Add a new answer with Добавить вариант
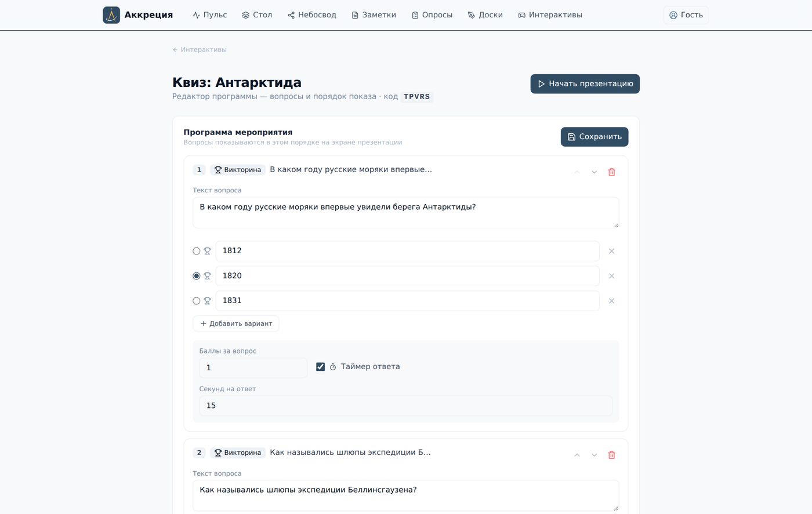Screen dimensions: 812x514 (x=235, y=324)
